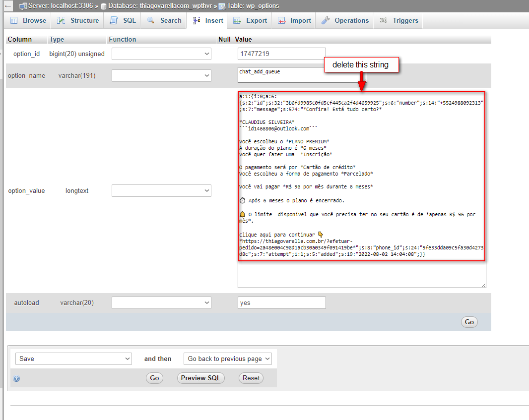This screenshot has height=420, width=529.
Task: Click Go button beside the autoload row
Action: [x=469, y=322]
